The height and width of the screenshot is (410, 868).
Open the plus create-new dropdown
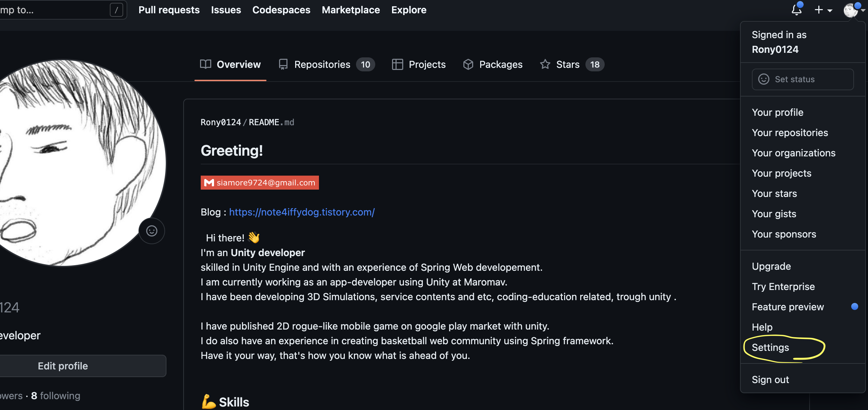click(x=823, y=10)
